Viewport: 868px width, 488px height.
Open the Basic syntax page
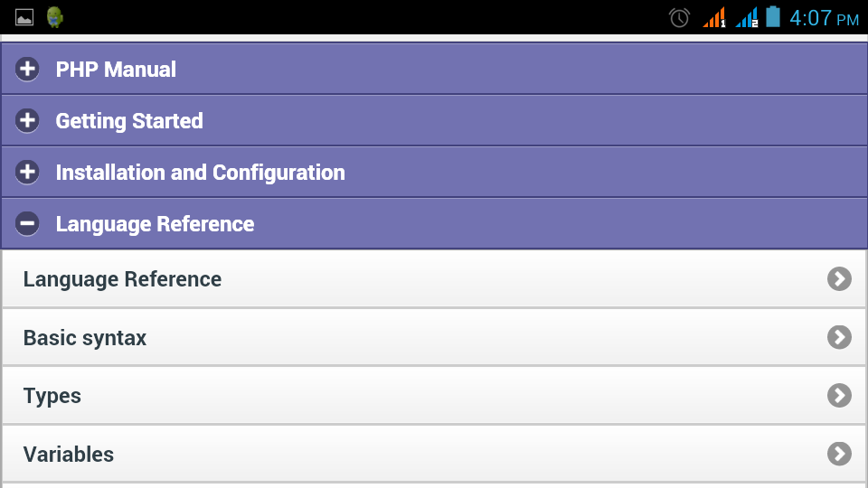click(85, 338)
